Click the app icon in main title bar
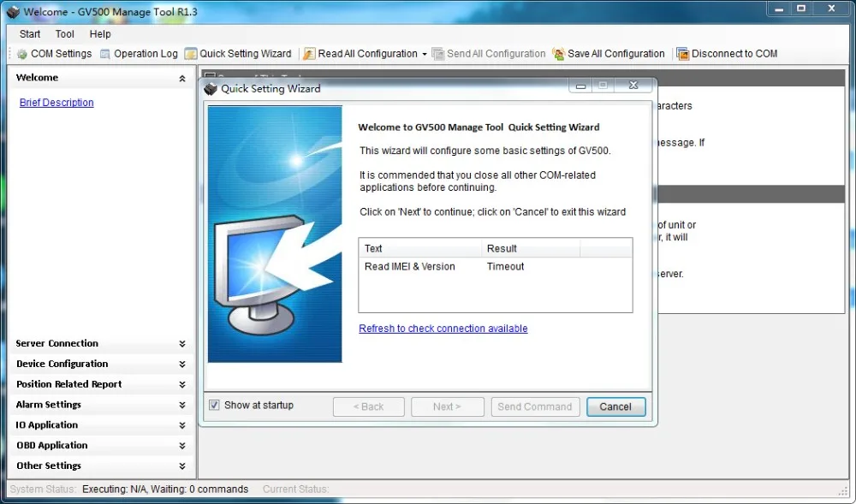Viewport: 856px width, 504px height. (x=13, y=12)
